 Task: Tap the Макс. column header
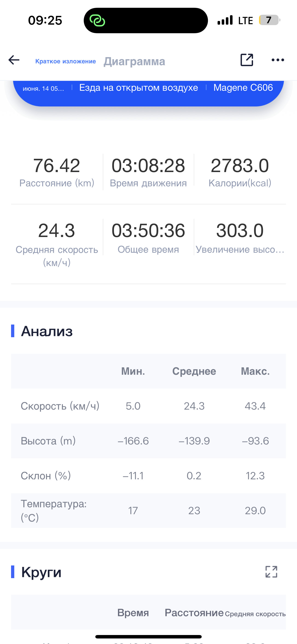pos(255,371)
